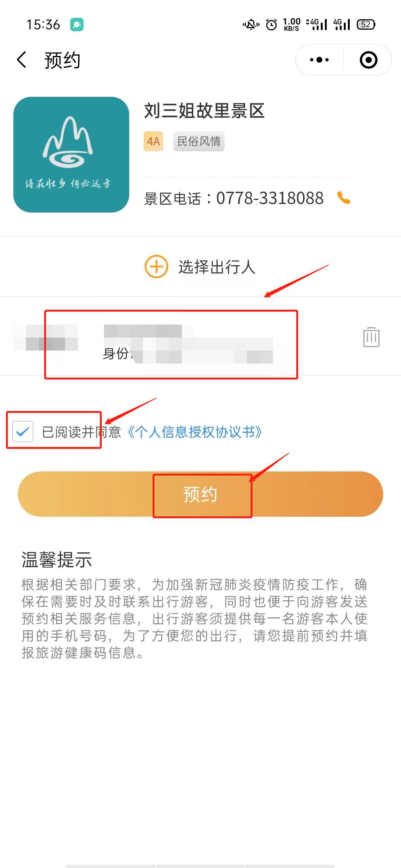The width and height of the screenshot is (401, 868).
Task: Tap the 民俗风情 tag
Action: click(199, 141)
